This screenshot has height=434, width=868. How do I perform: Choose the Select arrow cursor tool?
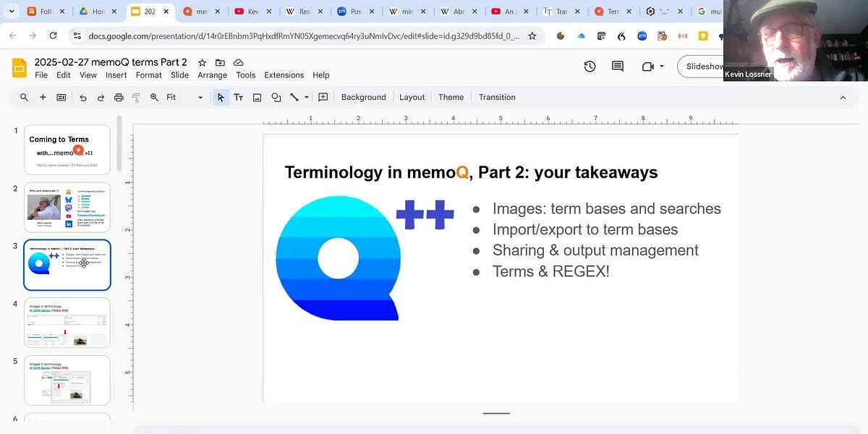click(221, 97)
